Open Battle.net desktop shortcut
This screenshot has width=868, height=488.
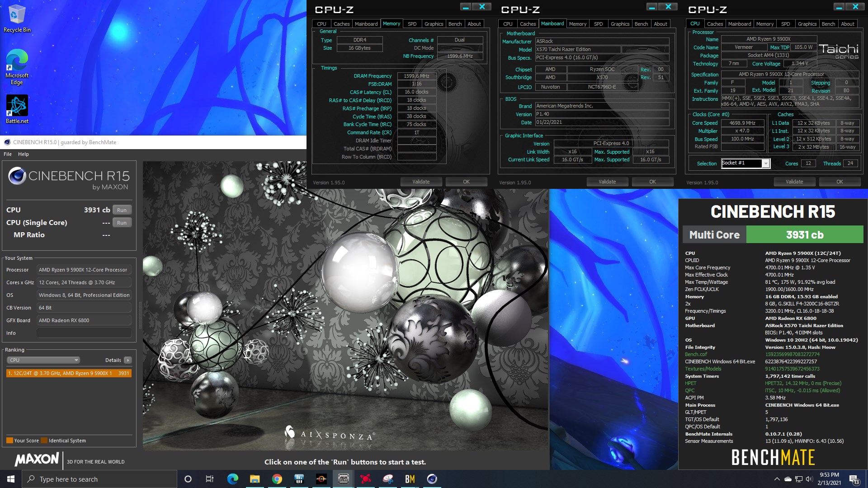17,109
